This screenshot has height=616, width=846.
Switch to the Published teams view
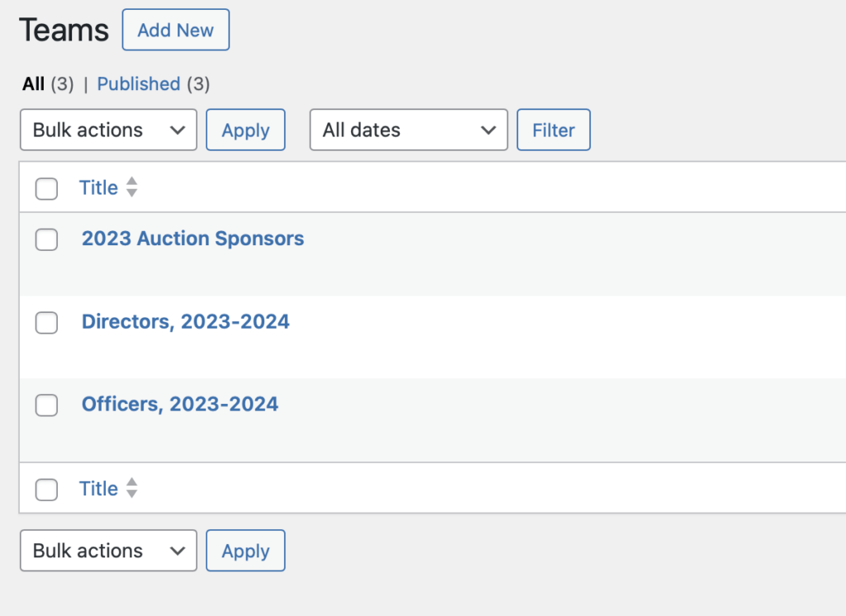coord(138,84)
